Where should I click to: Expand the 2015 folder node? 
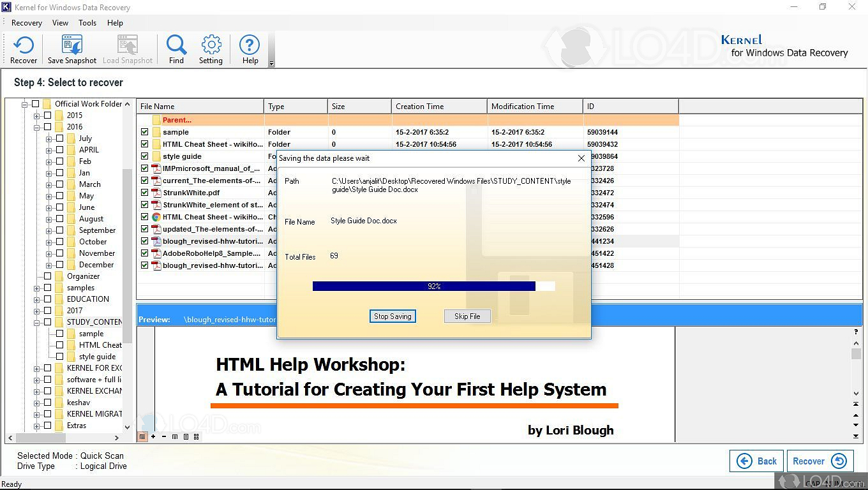(36, 115)
